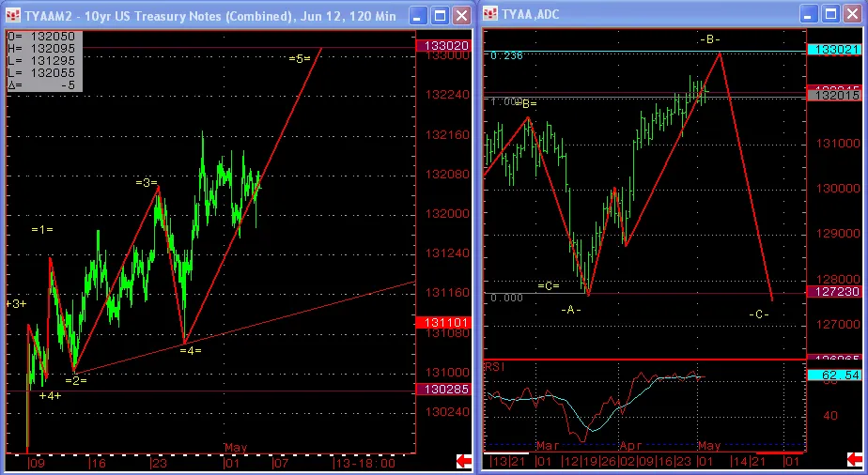Click the red arrow icon in TYAAM2 chart

464,460
